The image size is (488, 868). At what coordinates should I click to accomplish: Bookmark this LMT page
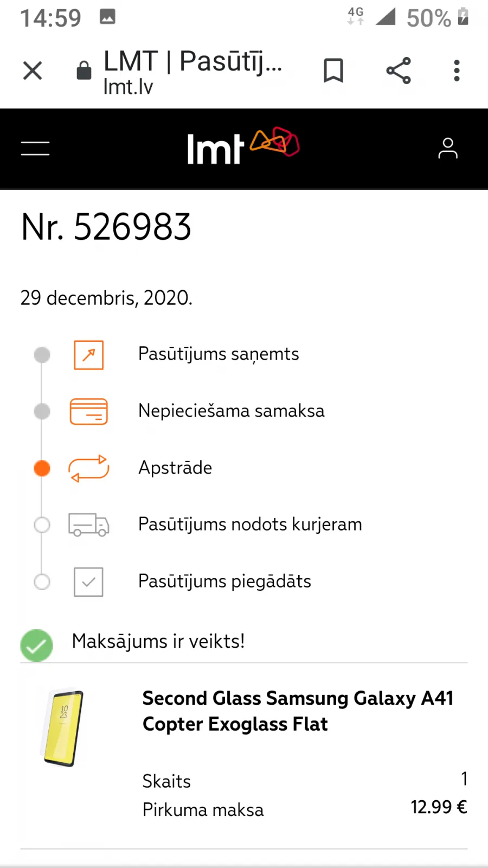click(x=333, y=71)
